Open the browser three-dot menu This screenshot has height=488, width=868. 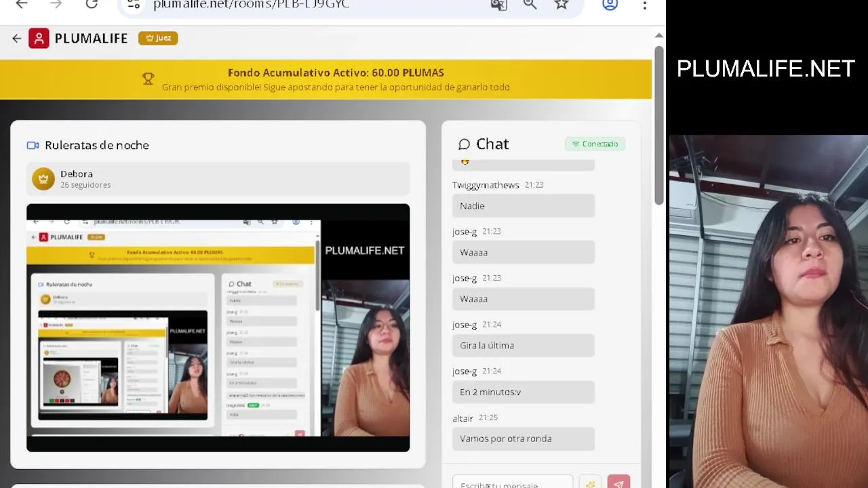coord(644,5)
